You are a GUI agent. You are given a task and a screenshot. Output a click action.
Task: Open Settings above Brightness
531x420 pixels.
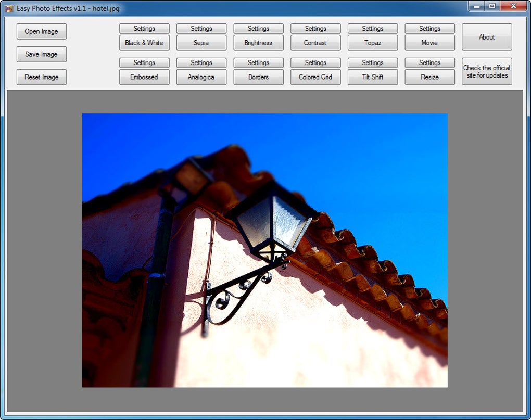point(258,29)
